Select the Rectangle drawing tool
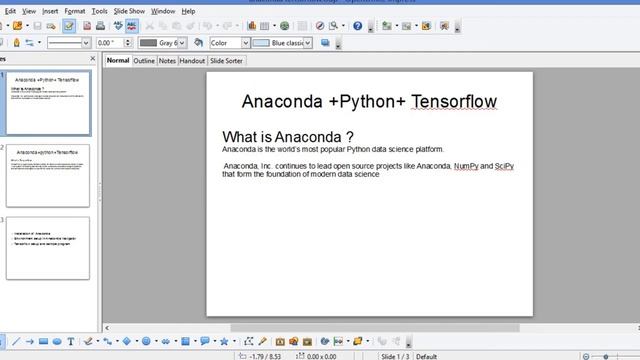 [43, 341]
